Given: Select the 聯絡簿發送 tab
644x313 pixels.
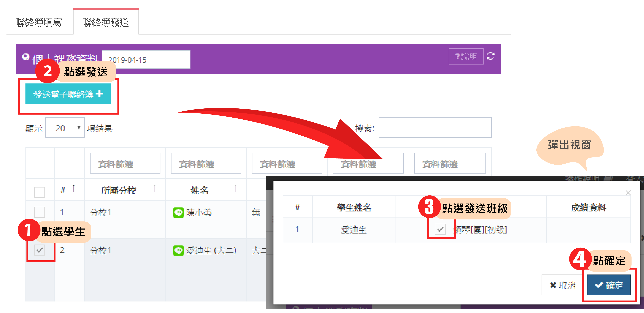Looking at the screenshot, I should [x=106, y=22].
